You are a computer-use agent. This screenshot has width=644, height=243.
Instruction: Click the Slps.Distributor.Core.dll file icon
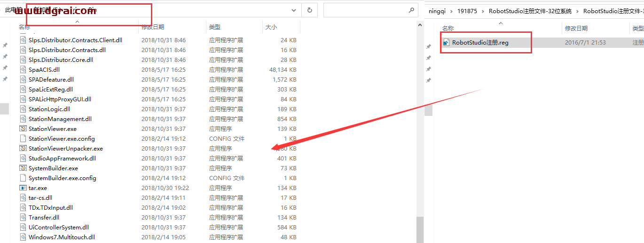pyautogui.click(x=23, y=60)
